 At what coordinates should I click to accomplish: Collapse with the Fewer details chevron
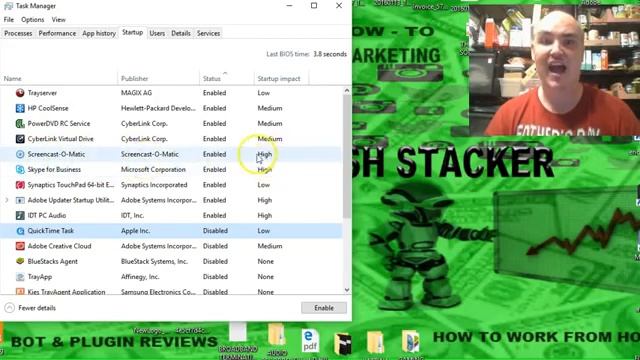coord(9,308)
